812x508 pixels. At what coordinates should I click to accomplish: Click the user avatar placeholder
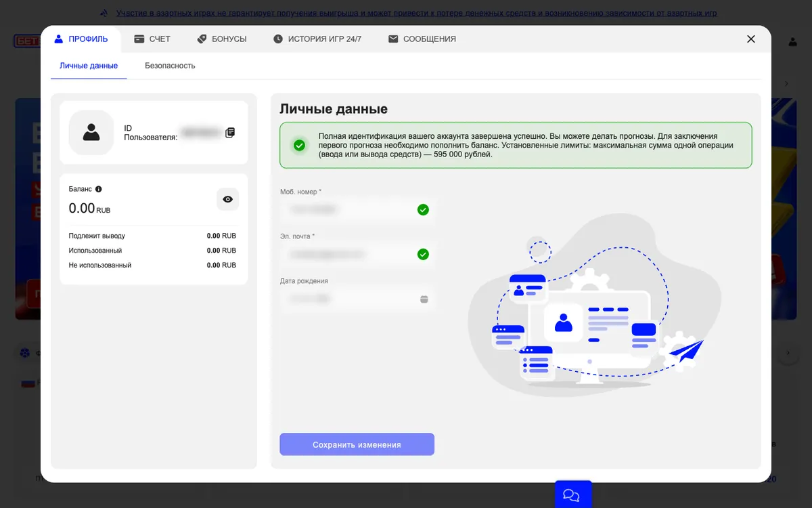point(91,132)
